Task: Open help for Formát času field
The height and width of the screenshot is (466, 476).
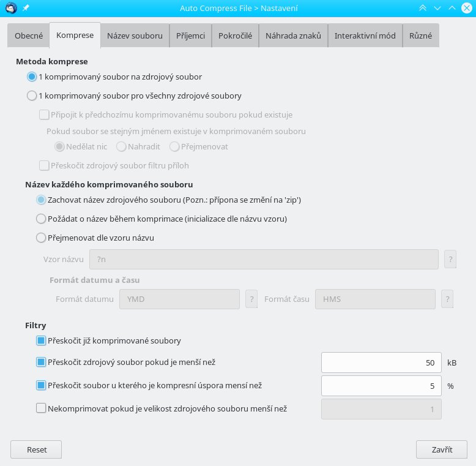Action: [x=447, y=299]
